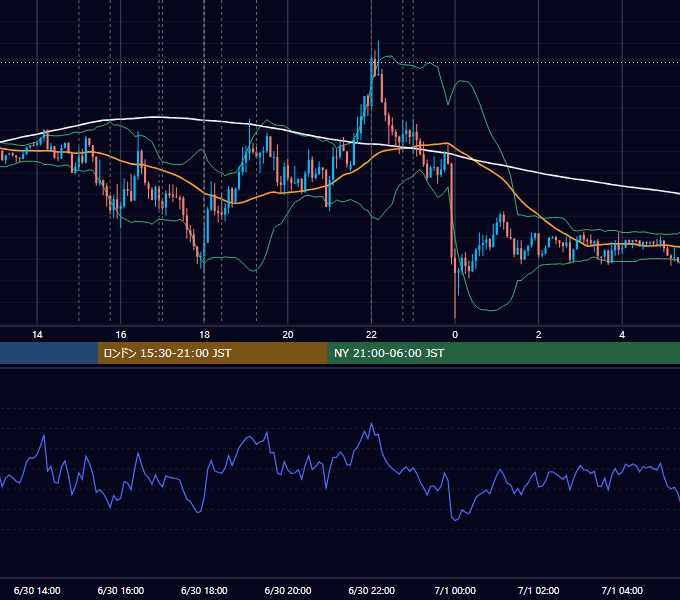Click the NY 21:00-06:00 JST session band
The height and width of the screenshot is (600, 680).
click(x=503, y=353)
